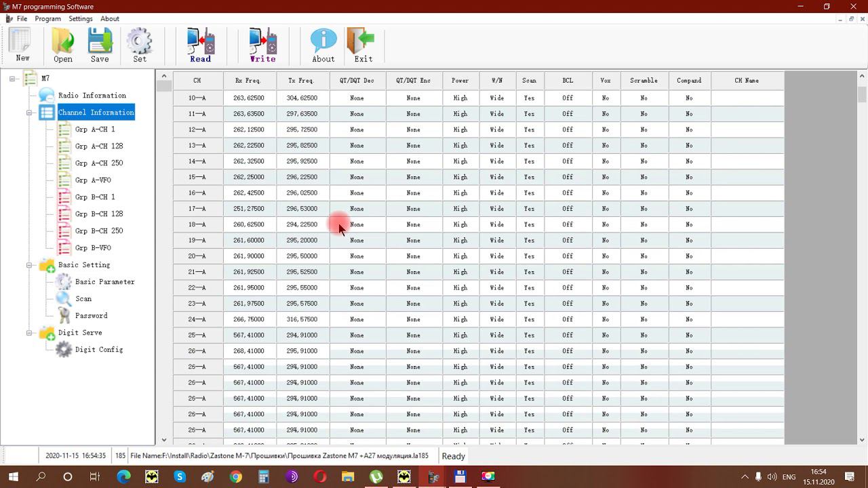Open the Settings menu
The height and width of the screenshot is (488, 868).
80,18
